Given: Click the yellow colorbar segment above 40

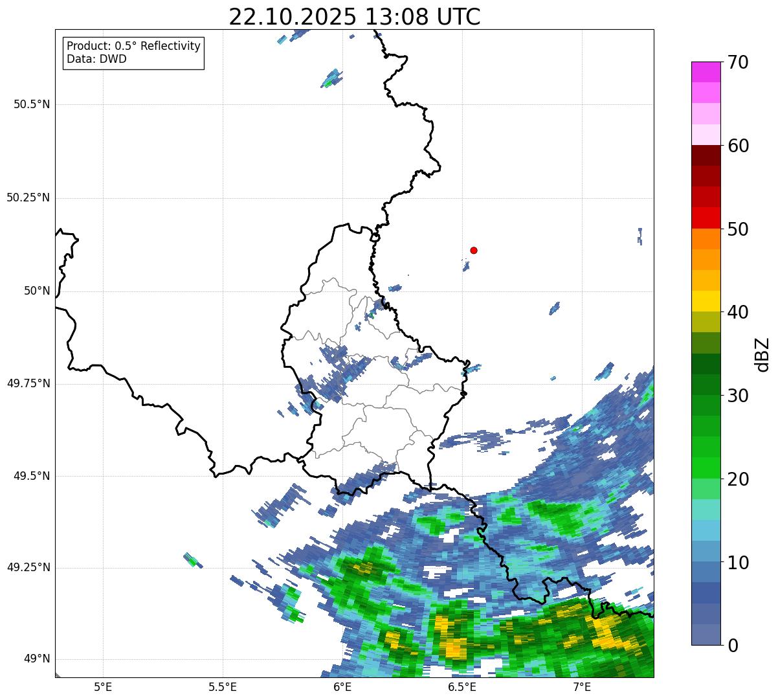Looking at the screenshot, I should click(x=706, y=301).
